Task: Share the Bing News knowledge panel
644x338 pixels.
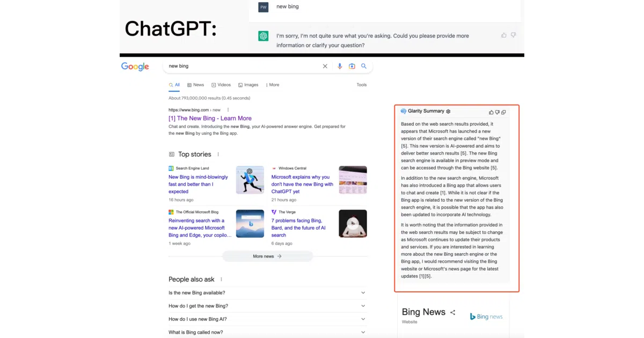Action: pos(452,312)
